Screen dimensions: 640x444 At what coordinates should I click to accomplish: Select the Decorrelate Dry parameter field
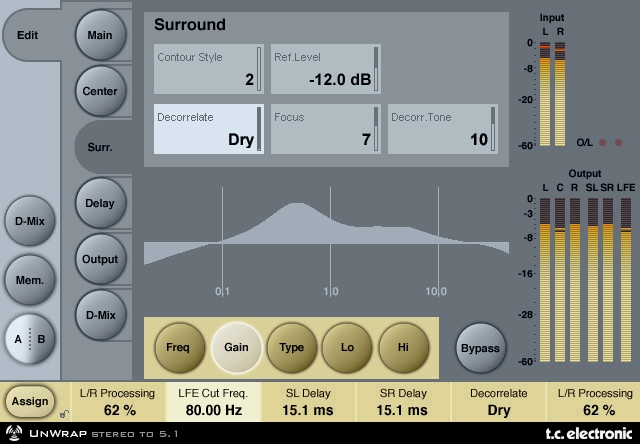coord(209,129)
